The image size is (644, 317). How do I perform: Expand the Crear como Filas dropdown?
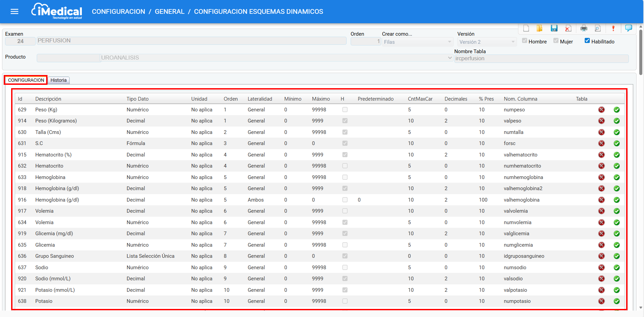[x=417, y=42]
